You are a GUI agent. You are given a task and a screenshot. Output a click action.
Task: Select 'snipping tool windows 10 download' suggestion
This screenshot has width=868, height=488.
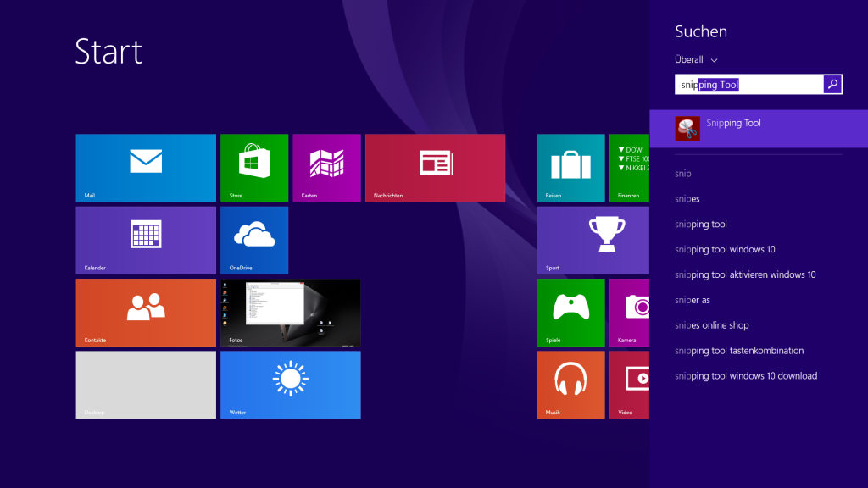click(x=746, y=376)
